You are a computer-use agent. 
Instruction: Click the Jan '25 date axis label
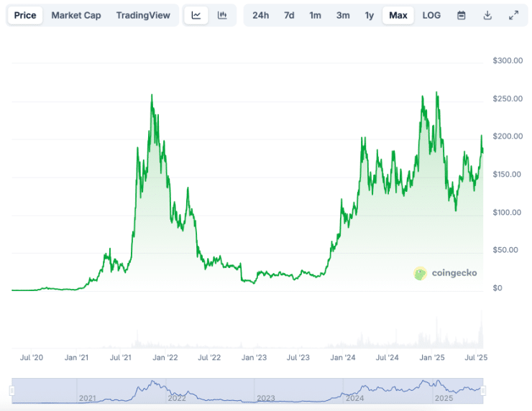pyautogui.click(x=432, y=357)
